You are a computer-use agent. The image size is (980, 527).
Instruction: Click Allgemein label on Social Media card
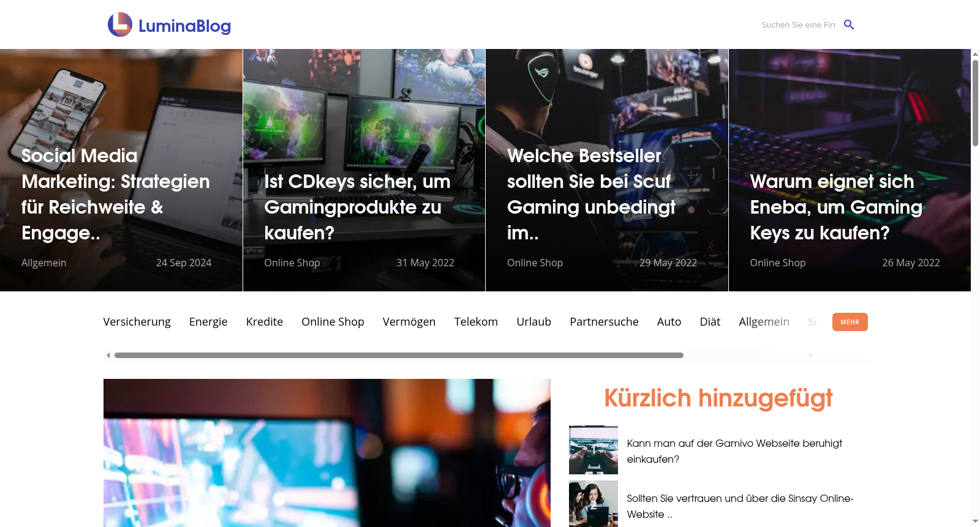(x=43, y=263)
